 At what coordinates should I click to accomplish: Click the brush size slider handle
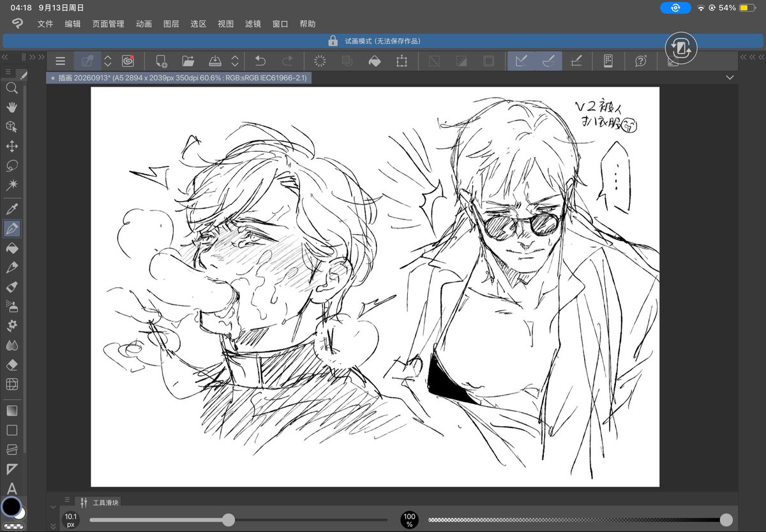[229, 520]
